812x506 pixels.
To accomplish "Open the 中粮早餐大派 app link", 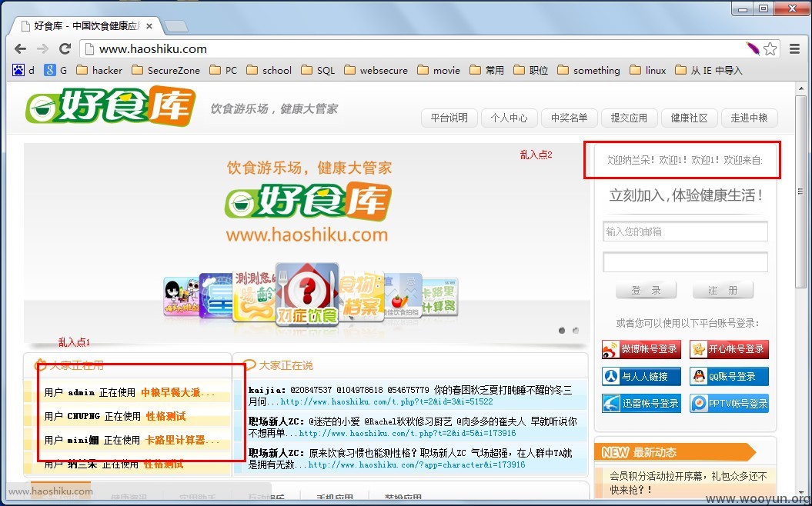I will pyautogui.click(x=178, y=392).
